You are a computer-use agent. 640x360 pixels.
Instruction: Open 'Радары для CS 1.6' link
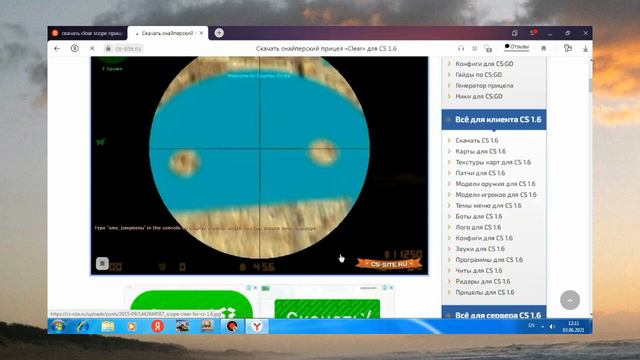point(482,281)
